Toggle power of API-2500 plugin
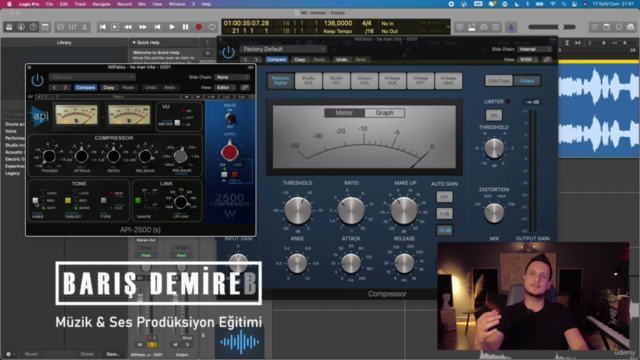This screenshot has width=640, height=360. 37,80
